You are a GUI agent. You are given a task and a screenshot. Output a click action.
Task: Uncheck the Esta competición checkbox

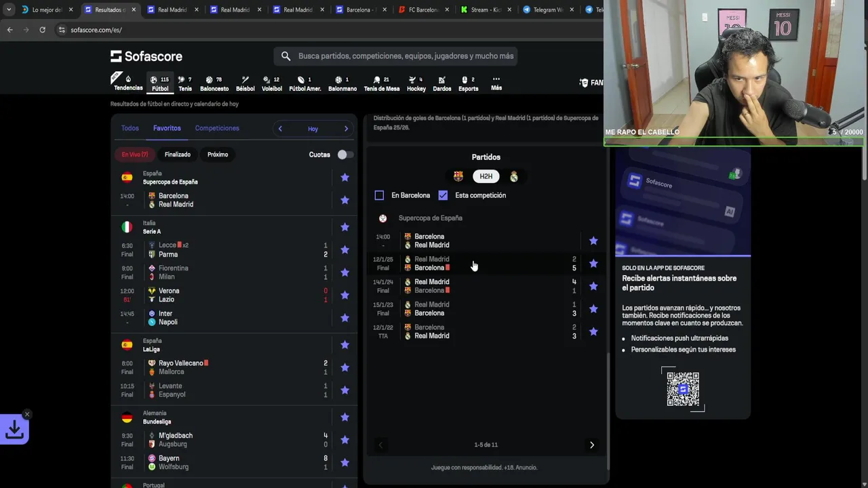coord(443,195)
